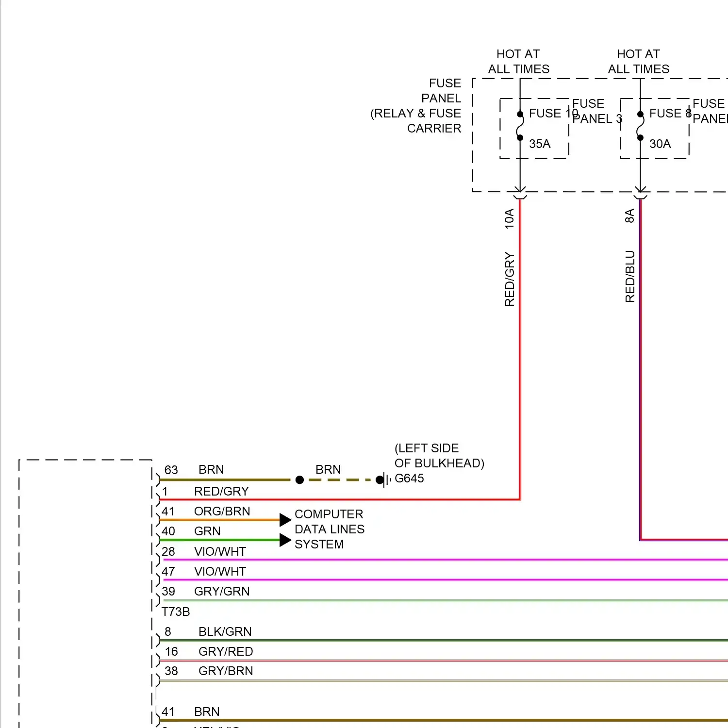Select the vertical RED/GRY wire label
This screenshot has height=728, width=728.
point(510,279)
